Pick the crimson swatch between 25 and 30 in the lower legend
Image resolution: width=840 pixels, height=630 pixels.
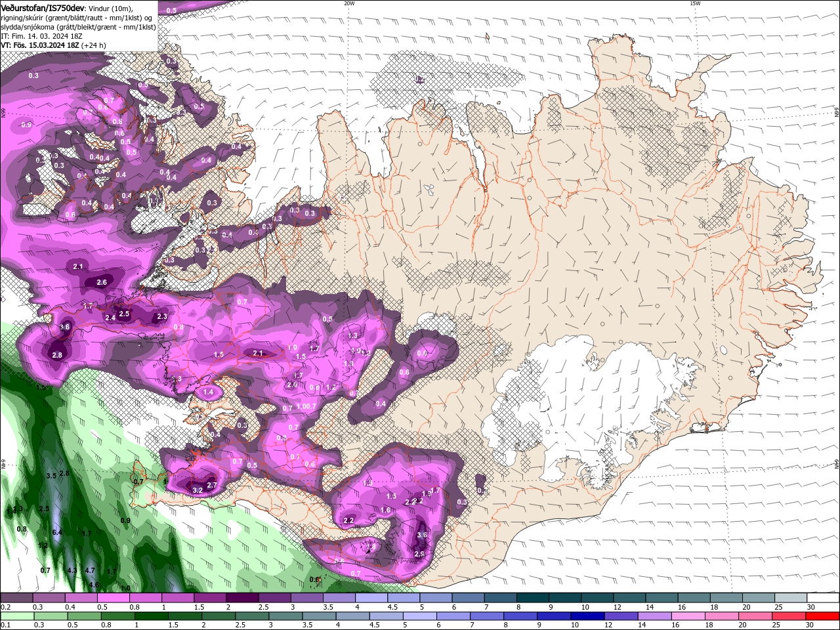click(x=789, y=616)
